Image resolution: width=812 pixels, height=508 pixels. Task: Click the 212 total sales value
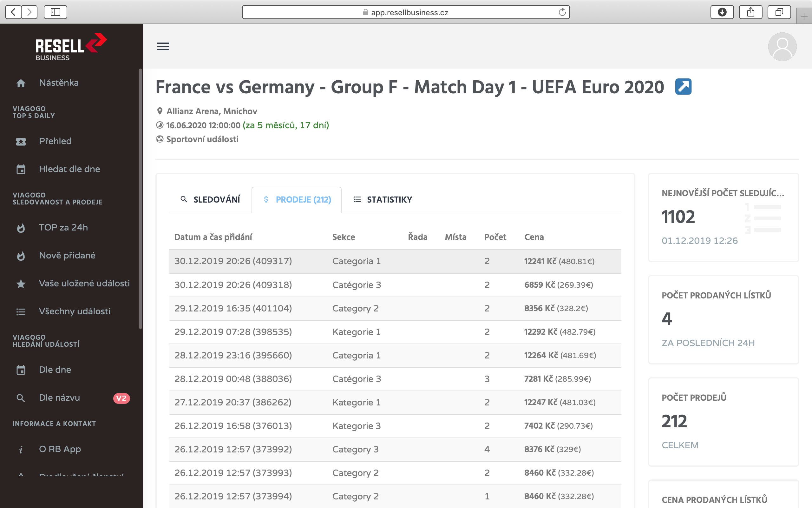[674, 421]
